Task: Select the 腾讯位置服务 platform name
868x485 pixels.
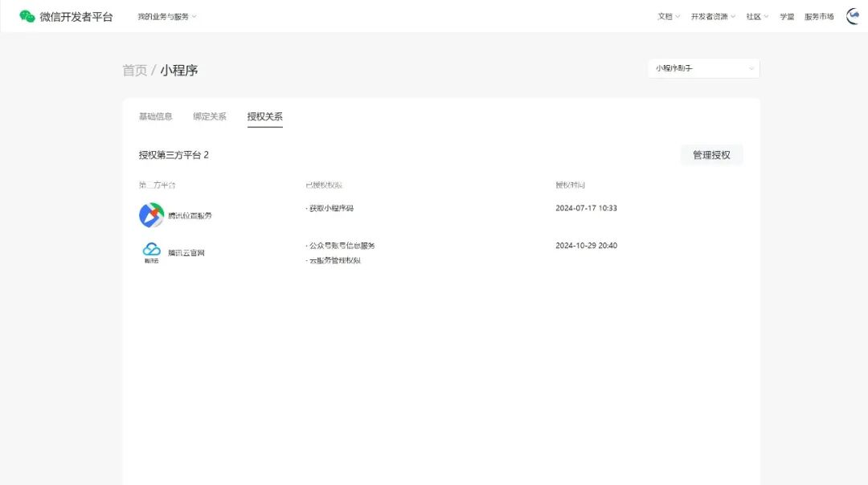Action: [x=190, y=216]
